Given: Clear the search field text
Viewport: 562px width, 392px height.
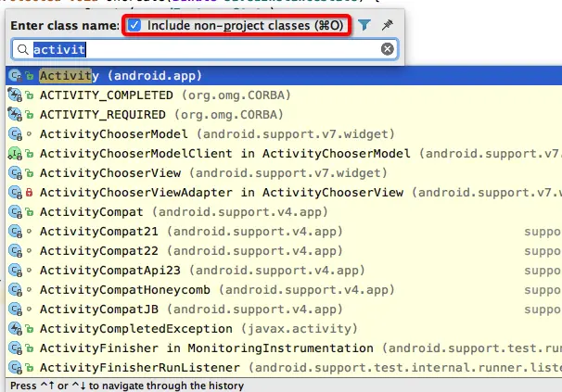Looking at the screenshot, I should pos(387,49).
